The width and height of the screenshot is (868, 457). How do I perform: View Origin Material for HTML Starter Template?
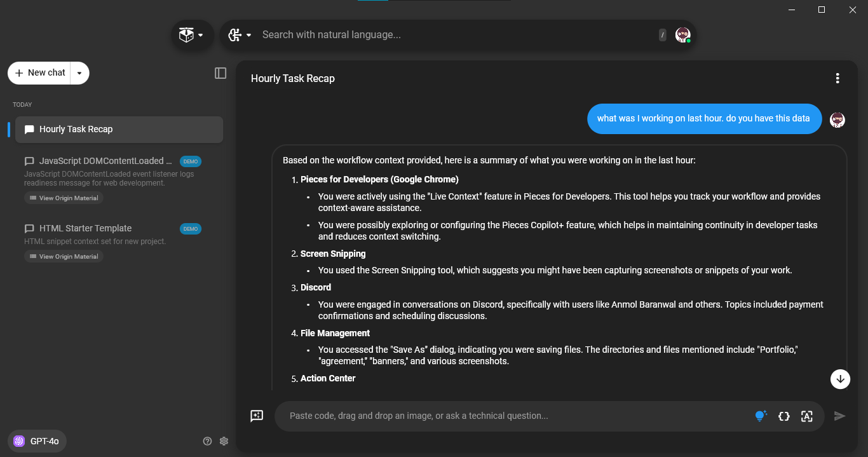64,256
